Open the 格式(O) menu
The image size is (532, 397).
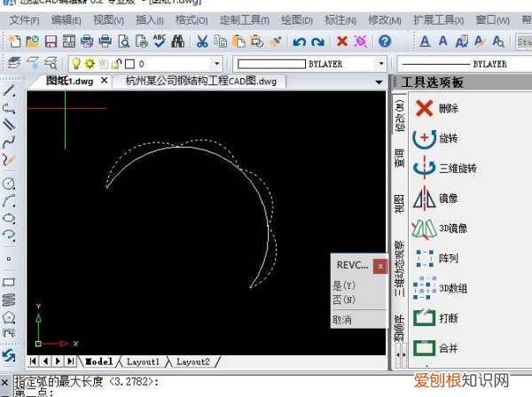pos(192,20)
